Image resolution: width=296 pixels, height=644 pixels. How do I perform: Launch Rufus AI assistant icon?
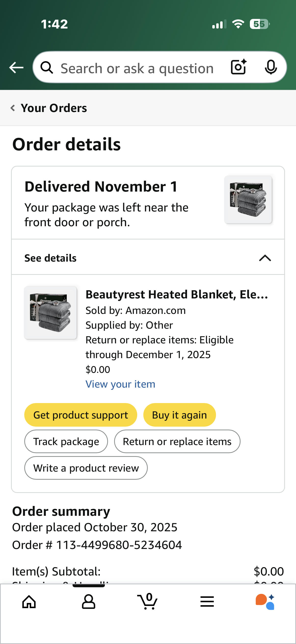tap(265, 602)
